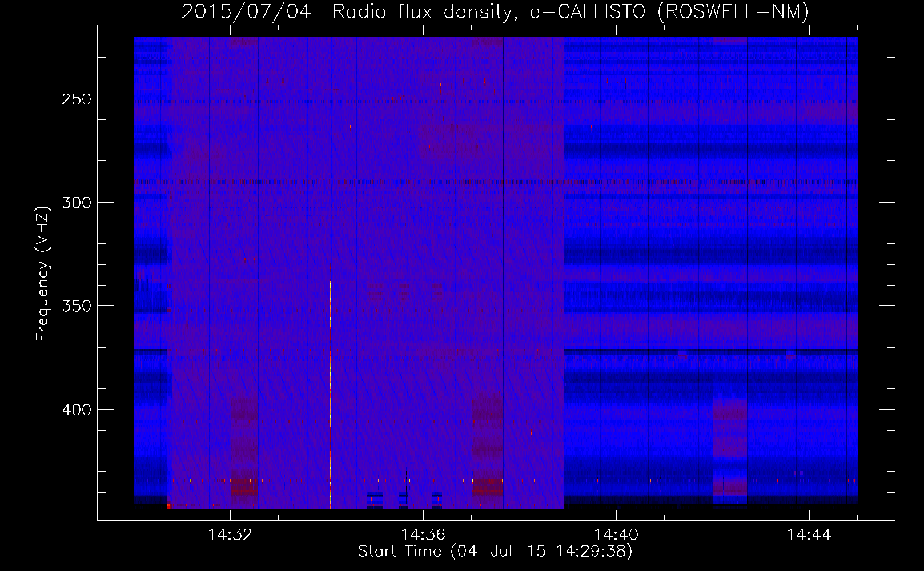
Task: Click the 'Start Time (04-Jul-15 14:29:38)' label
Action: pyautogui.click(x=495, y=552)
